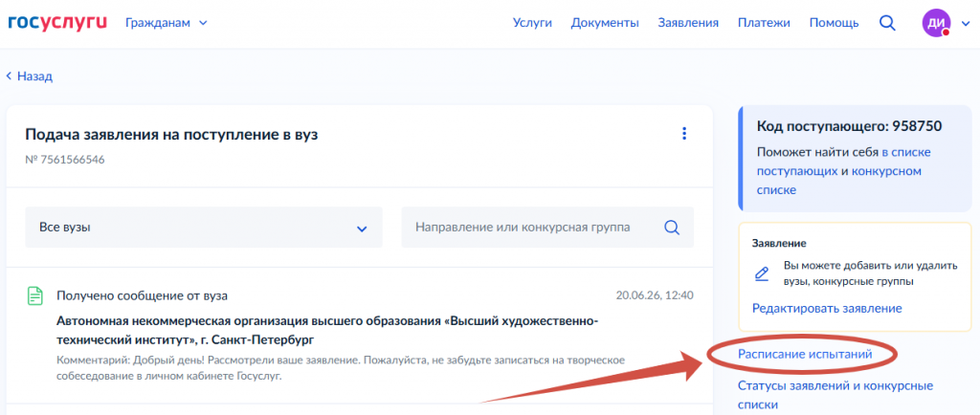
Task: Open the three-dot menu of the application card
Action: tap(684, 134)
